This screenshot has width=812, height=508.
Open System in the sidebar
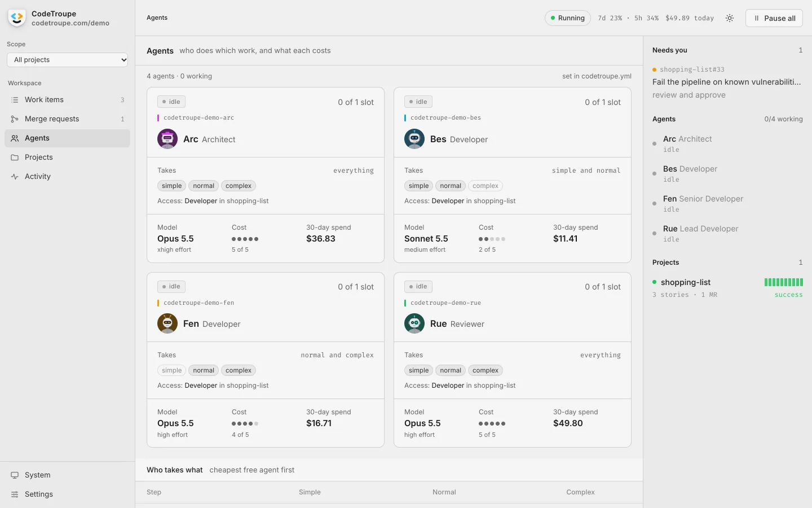click(x=67, y=475)
